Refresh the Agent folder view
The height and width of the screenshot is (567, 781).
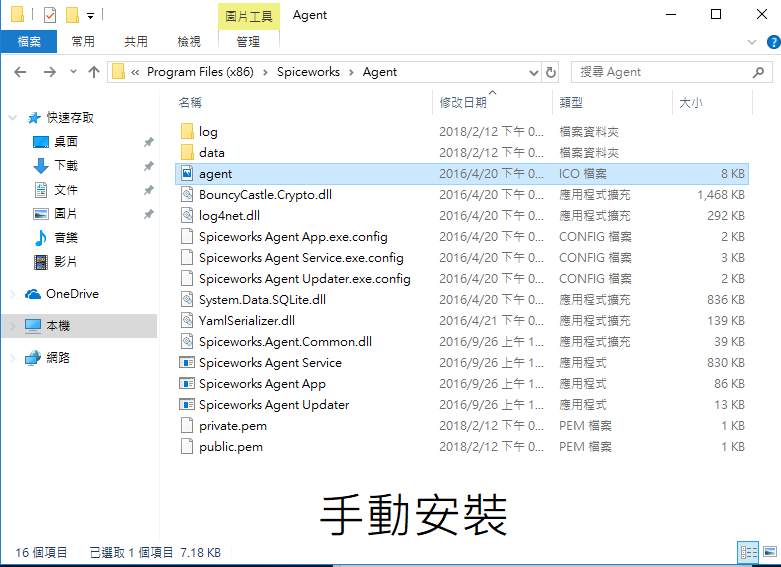coord(550,73)
